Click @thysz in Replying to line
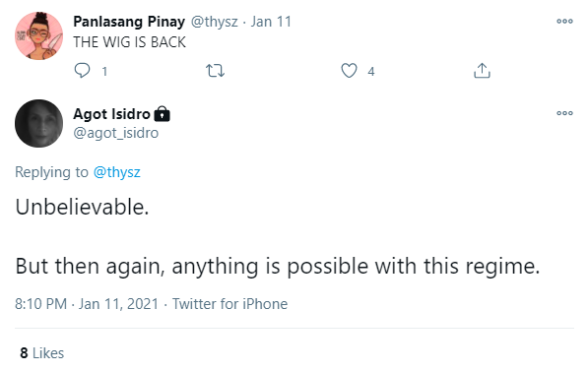The image size is (588, 372). click(117, 172)
